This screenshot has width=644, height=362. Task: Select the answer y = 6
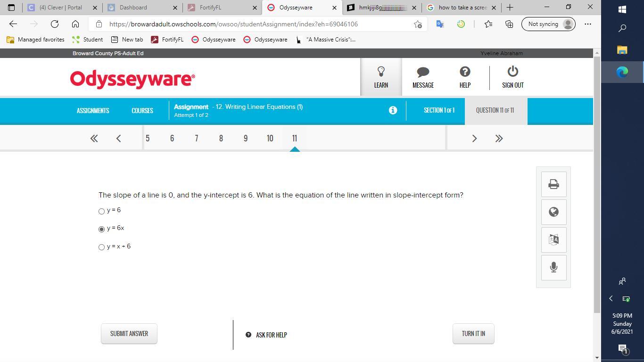[101, 211]
